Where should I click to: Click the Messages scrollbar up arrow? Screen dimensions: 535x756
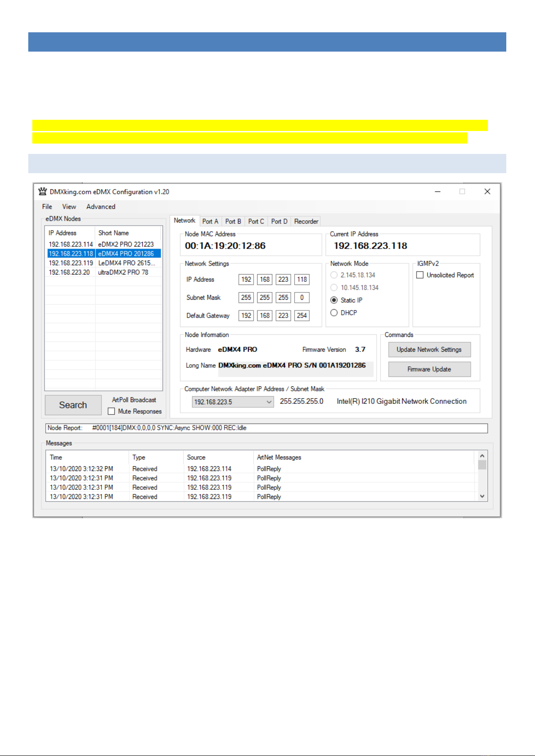tap(482, 455)
